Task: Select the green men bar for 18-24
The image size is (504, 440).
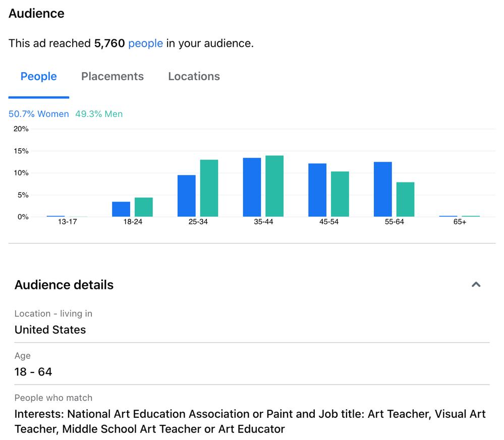Action: tap(144, 207)
